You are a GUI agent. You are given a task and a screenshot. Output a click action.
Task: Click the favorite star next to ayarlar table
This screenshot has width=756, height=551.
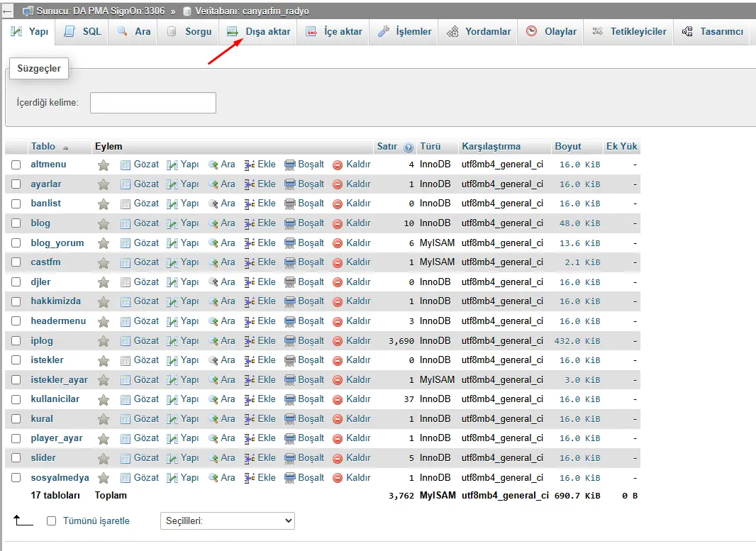click(104, 184)
